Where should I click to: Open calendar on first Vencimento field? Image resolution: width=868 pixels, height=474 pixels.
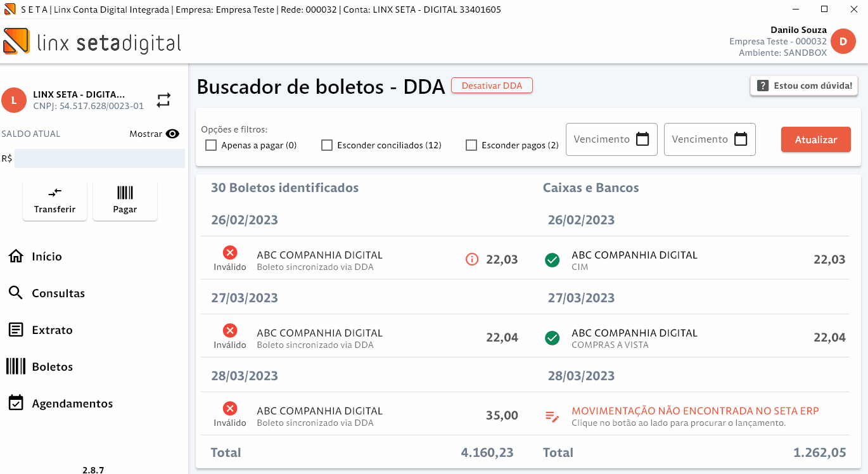642,139
